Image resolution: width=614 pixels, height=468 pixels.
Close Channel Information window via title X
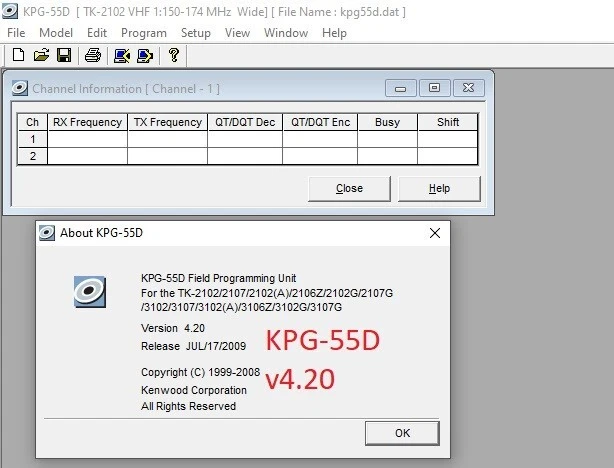(468, 88)
